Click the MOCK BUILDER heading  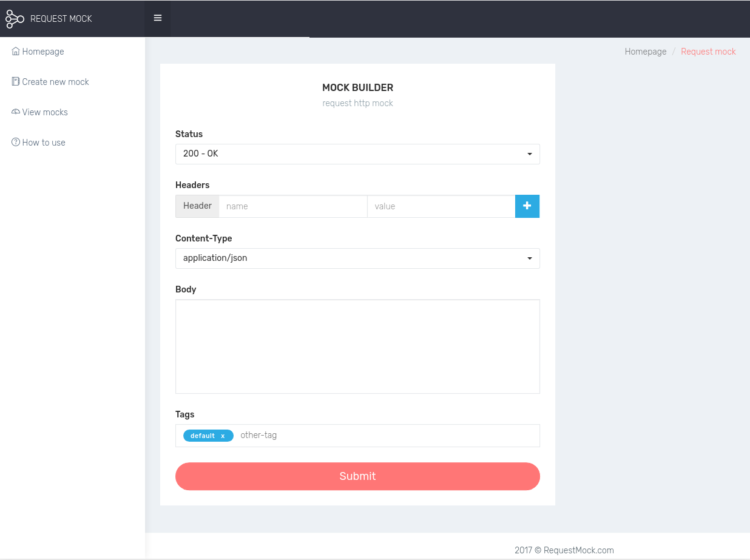click(357, 88)
